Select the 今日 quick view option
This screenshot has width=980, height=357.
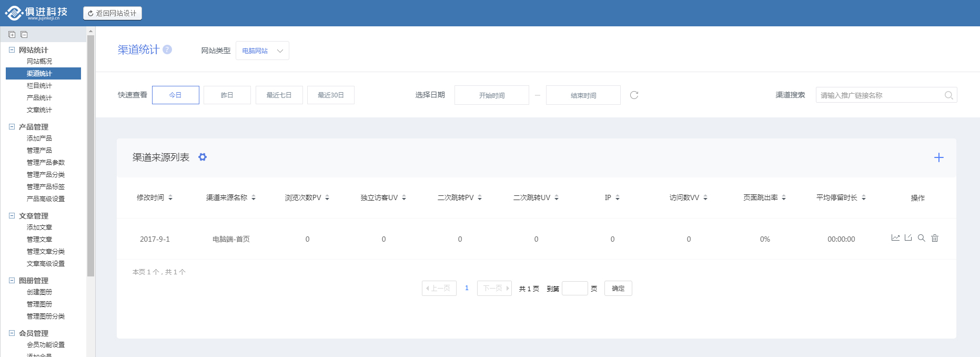click(x=175, y=95)
